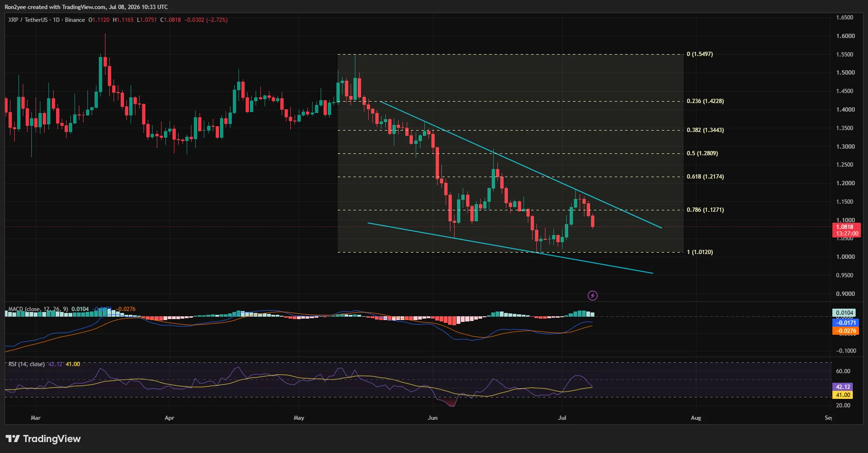Viewport: 868px width, 453px height.
Task: Click the Mar label on time axis
Action: 36,418
